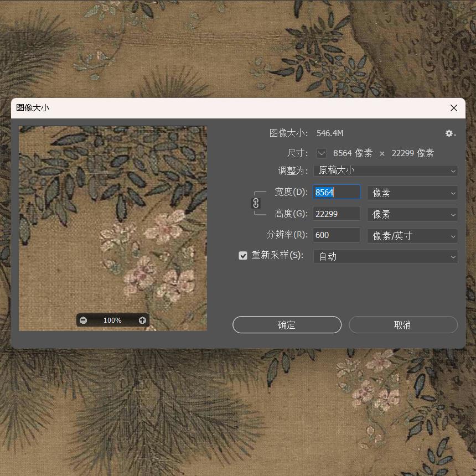Open the 宽度 unit 像素 dropdown

[412, 193]
